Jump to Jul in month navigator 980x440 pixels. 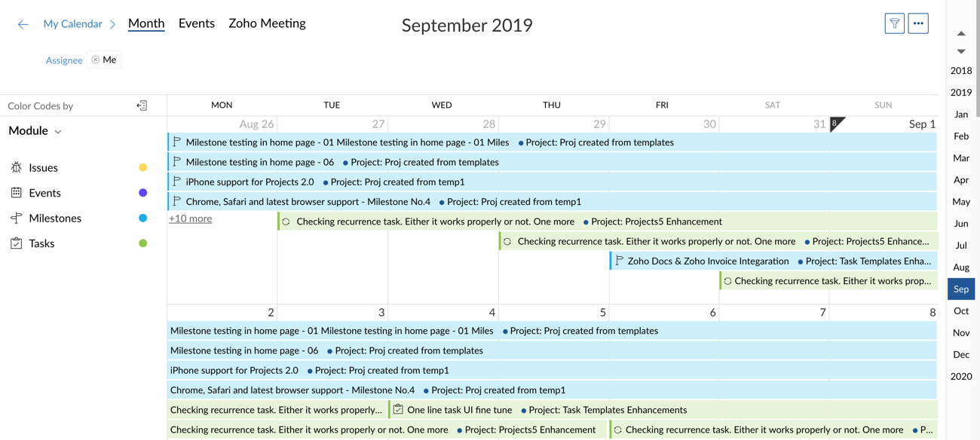click(x=961, y=246)
